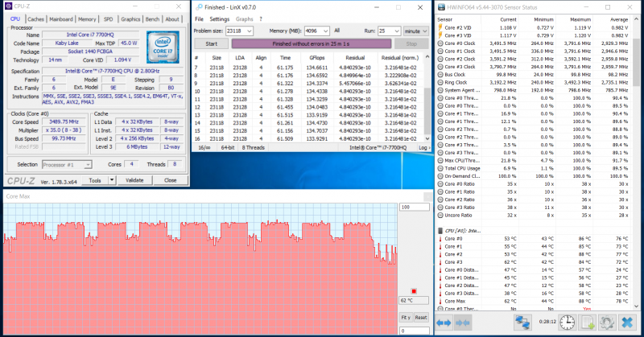This screenshot has width=644, height=337.
Task: Click the icon beside System Agent sensor
Action: 440,90
